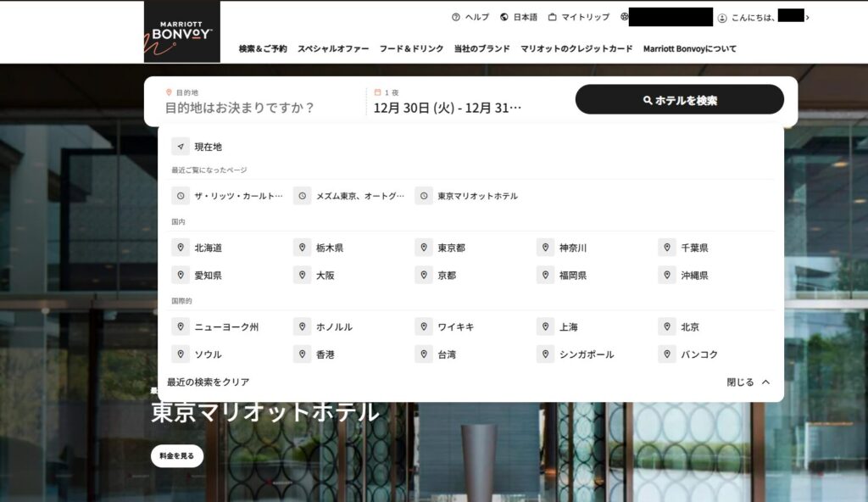Image resolution: width=868 pixels, height=502 pixels.
Task: Click the pin icon next to 北海道
Action: pos(180,248)
